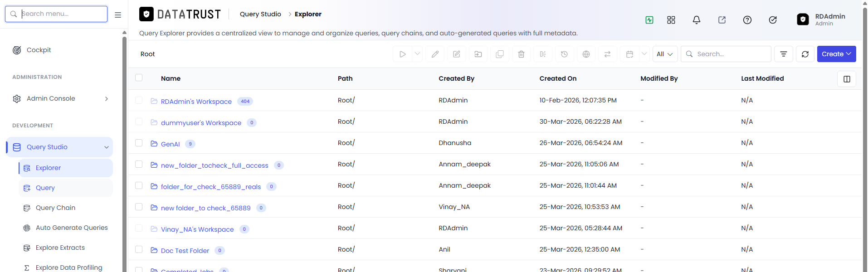The width and height of the screenshot is (868, 272).
Task: Open the RDAdmin user profile menu
Action: [x=822, y=19]
